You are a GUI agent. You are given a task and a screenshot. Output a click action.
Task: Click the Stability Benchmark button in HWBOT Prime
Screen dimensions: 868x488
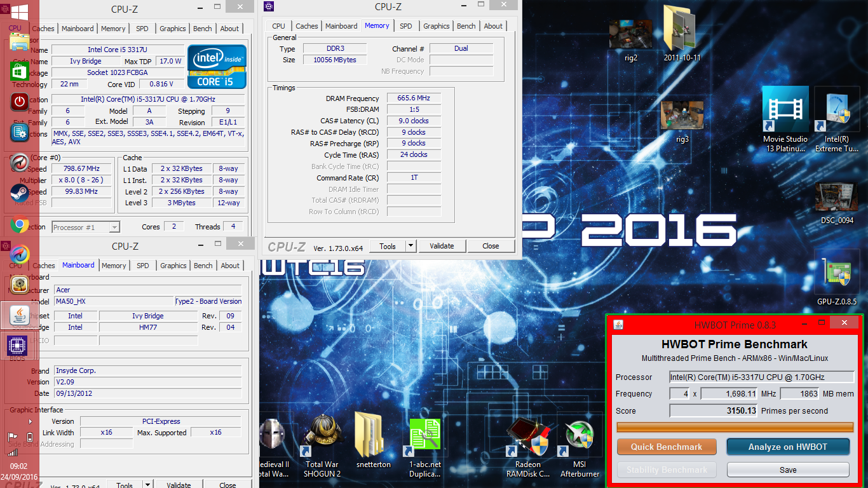[x=667, y=470]
